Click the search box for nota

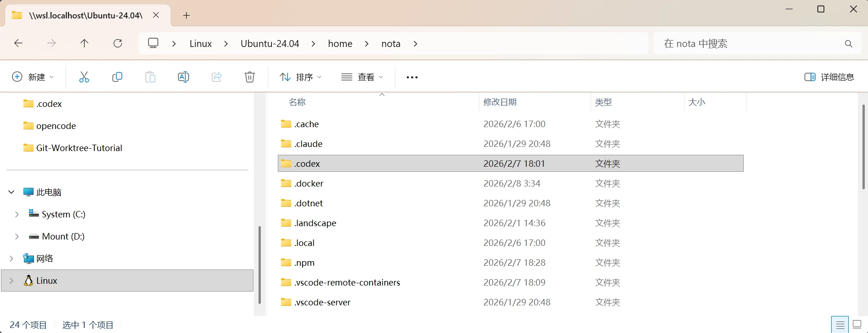tap(750, 43)
